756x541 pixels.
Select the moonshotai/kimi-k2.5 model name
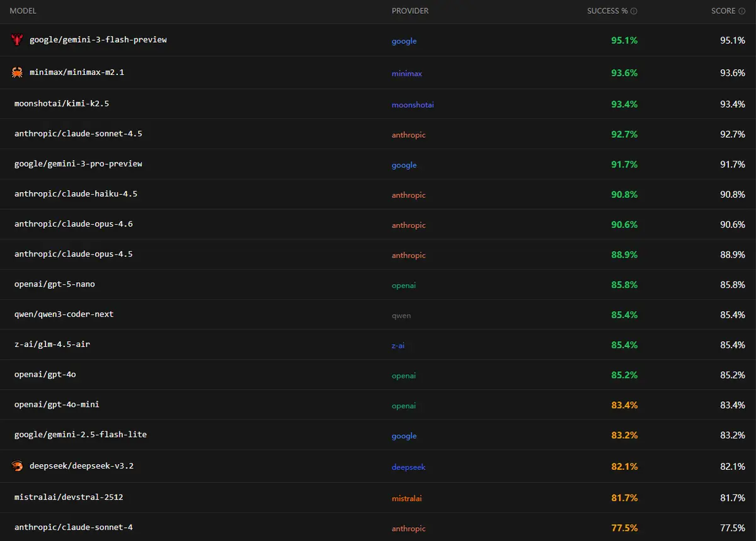coord(62,103)
